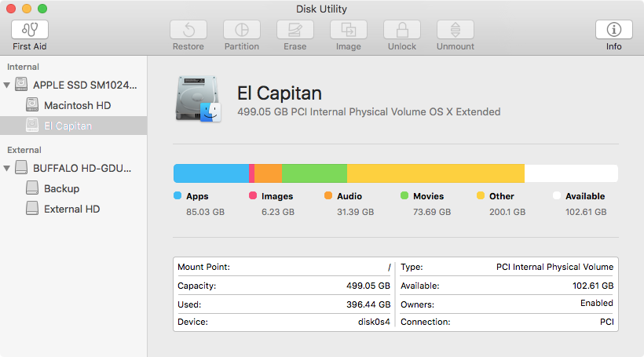Select APPLE SSD SM1024 drive row
Screen dimensions: 644x357
click(x=74, y=85)
